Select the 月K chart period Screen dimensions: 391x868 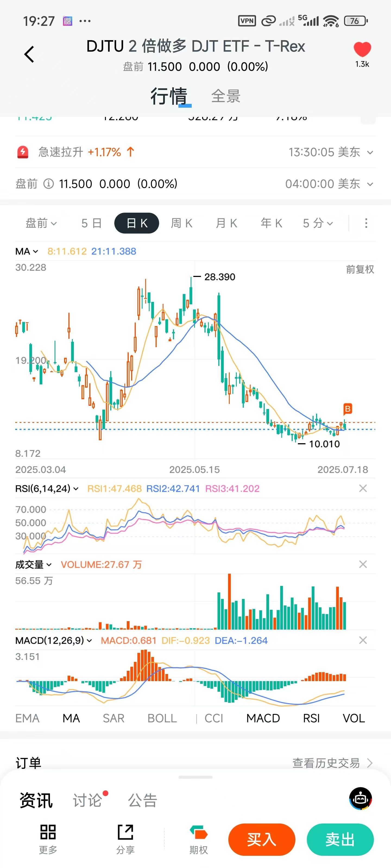click(x=226, y=223)
